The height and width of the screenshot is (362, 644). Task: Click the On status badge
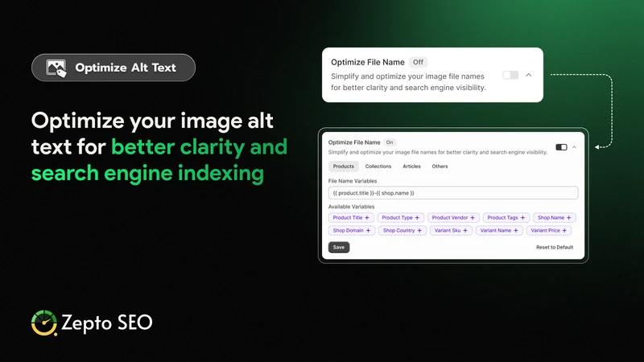click(x=390, y=142)
